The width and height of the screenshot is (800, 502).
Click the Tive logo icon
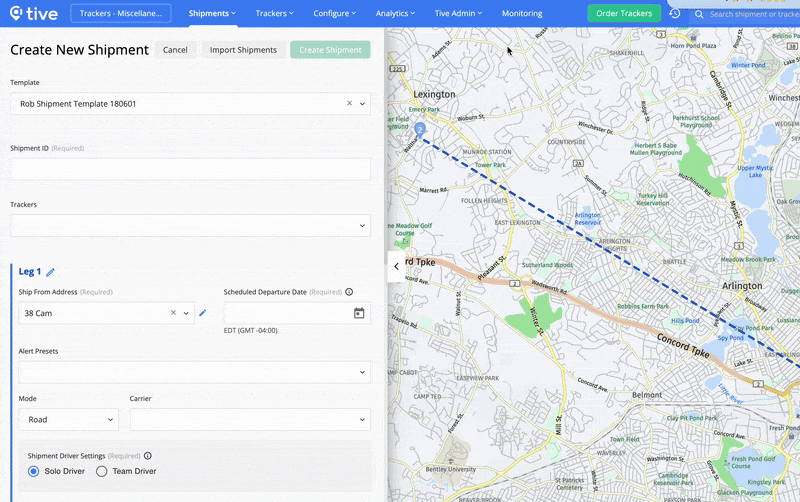[16, 14]
